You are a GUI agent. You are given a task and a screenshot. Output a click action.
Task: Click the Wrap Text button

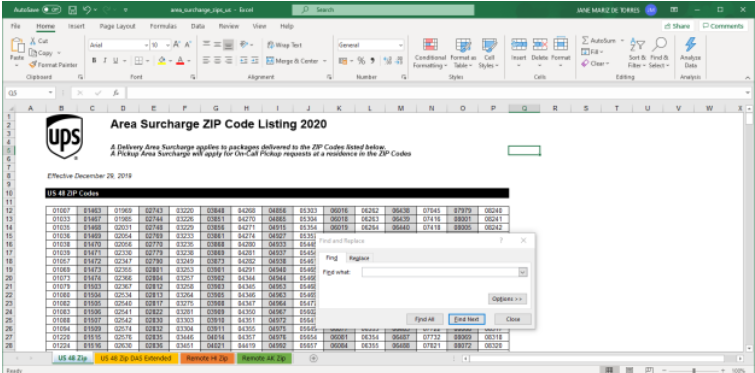point(285,45)
